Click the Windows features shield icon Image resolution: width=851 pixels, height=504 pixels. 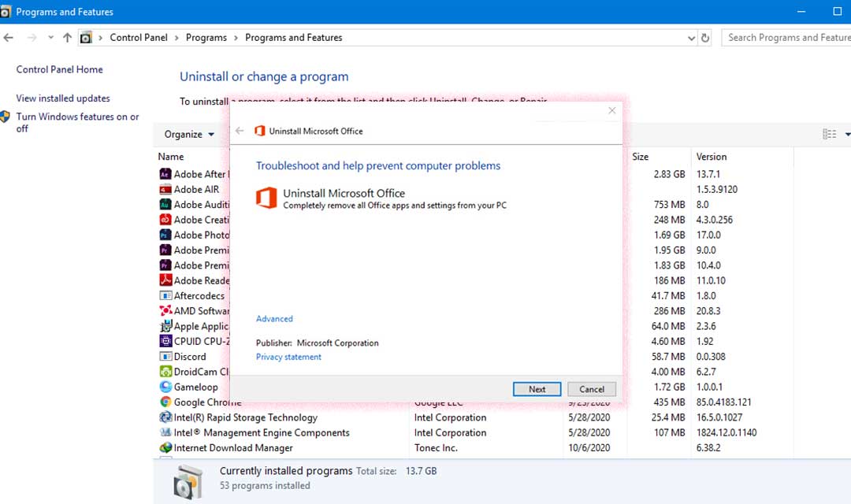point(6,117)
